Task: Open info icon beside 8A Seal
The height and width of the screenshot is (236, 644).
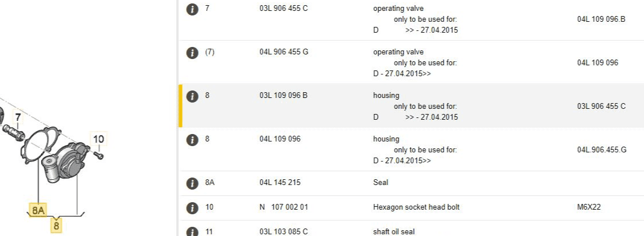Action: [x=193, y=183]
